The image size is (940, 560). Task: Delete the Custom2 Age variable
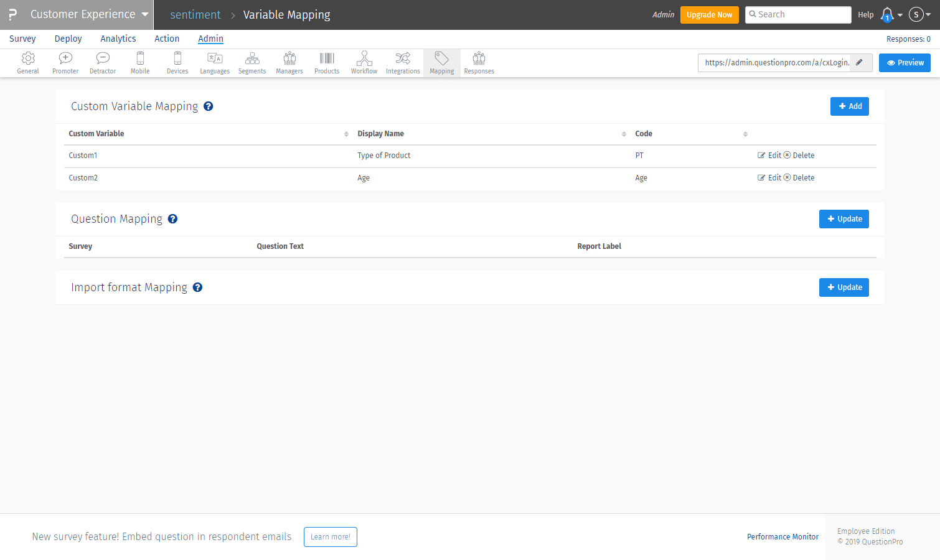pyautogui.click(x=799, y=178)
